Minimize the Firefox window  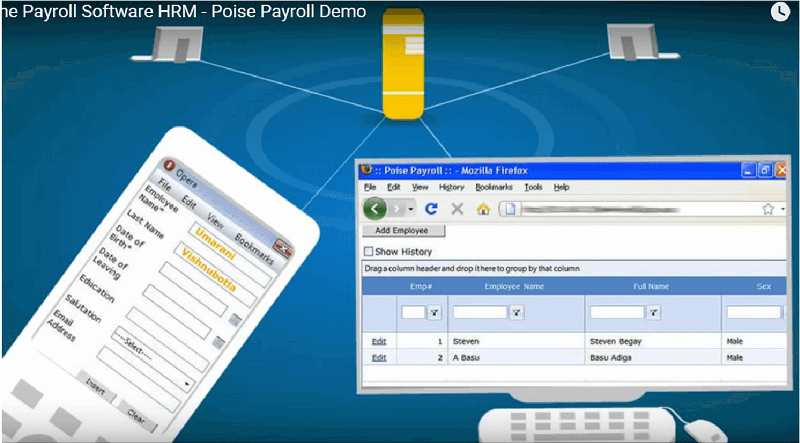click(x=748, y=170)
